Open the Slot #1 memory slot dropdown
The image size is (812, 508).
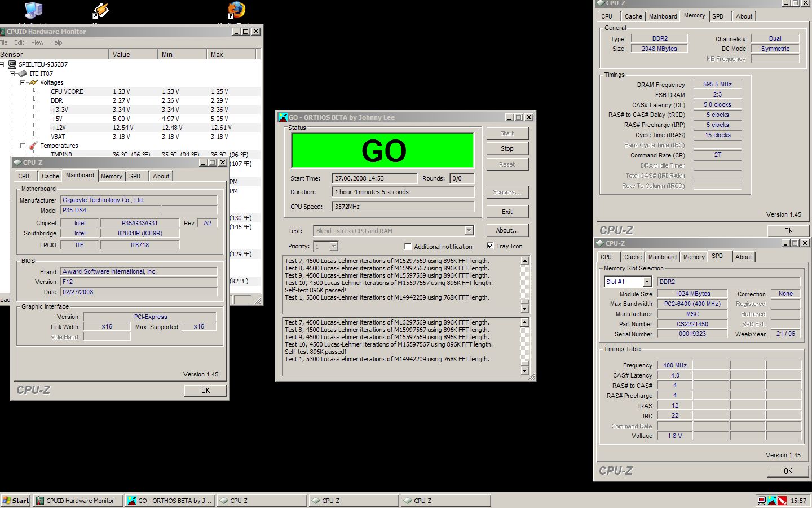click(647, 282)
